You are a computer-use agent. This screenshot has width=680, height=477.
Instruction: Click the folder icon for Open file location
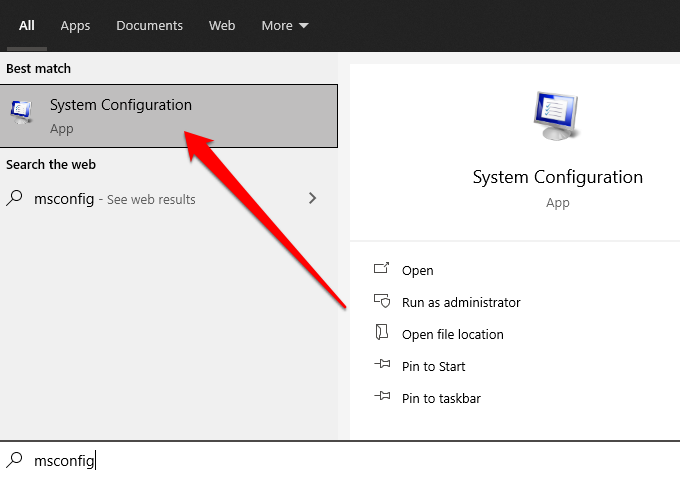click(381, 333)
